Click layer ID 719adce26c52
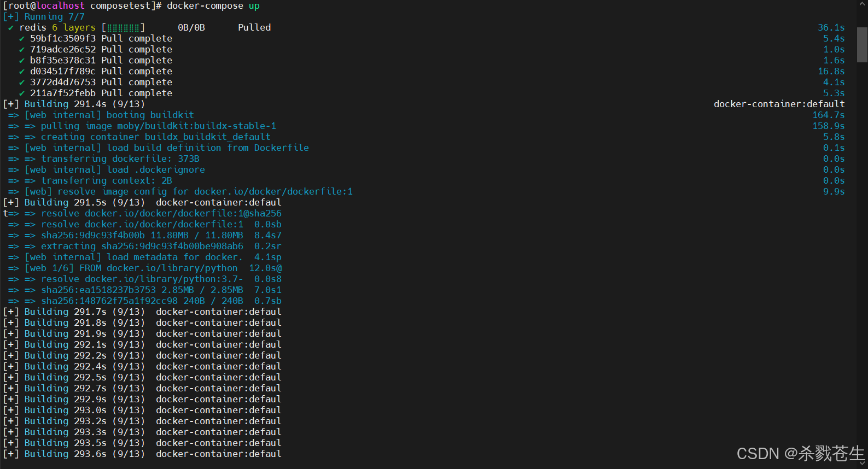This screenshot has width=868, height=469. 63,49
